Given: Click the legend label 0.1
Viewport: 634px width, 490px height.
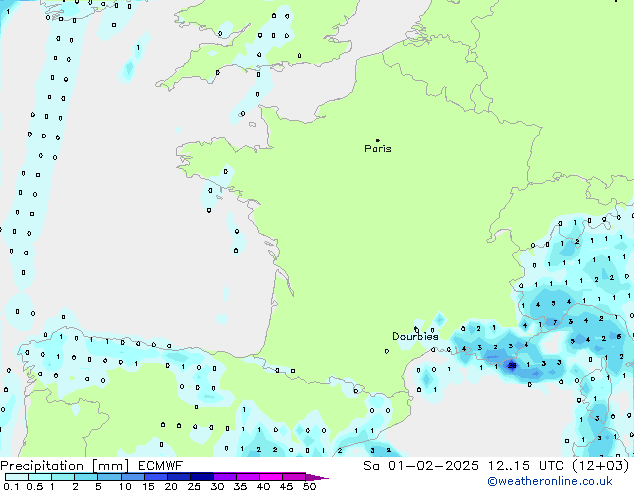Looking at the screenshot, I should tap(12, 486).
